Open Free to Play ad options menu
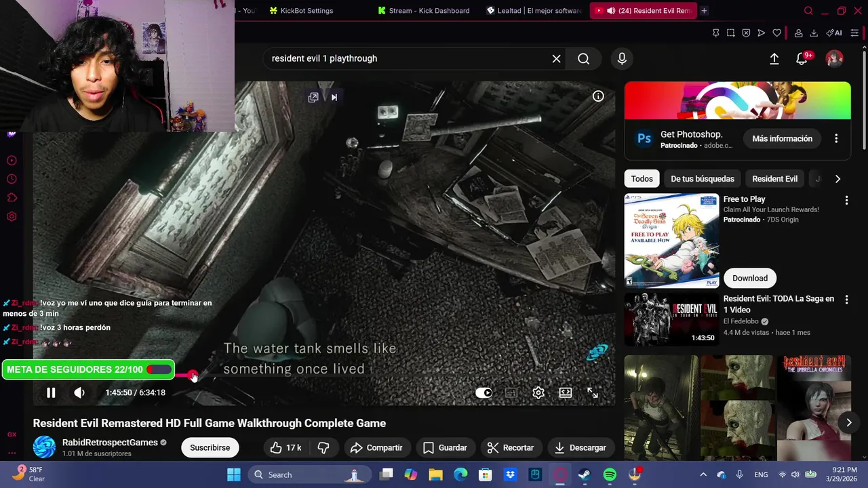 point(846,200)
